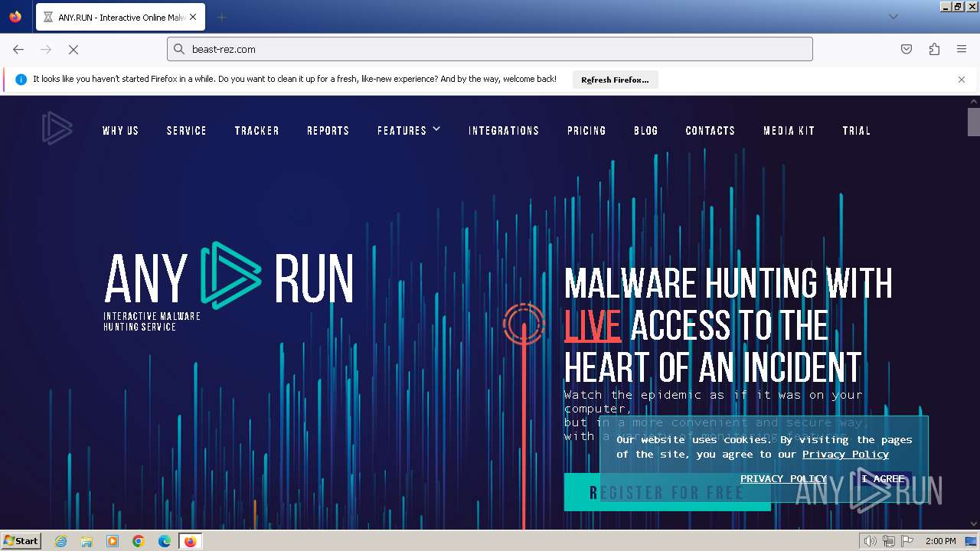Open the list all tabs chevron

coord(893,17)
